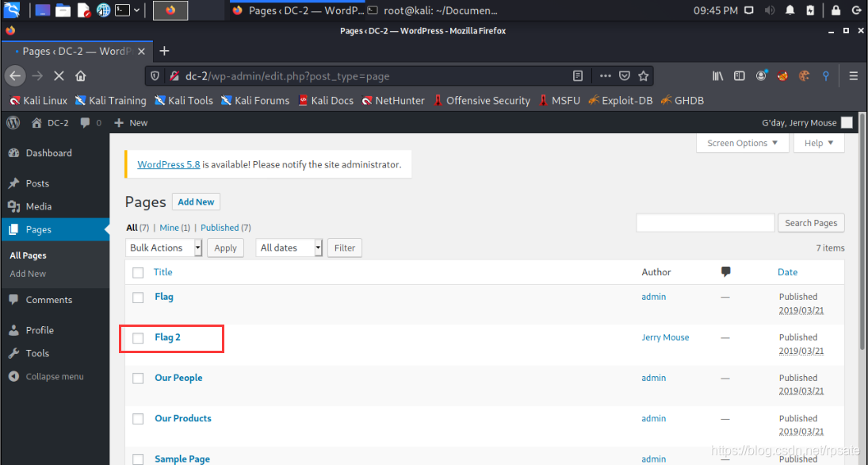Click the Add New button beside Pages heading
The image size is (868, 465).
(x=196, y=202)
